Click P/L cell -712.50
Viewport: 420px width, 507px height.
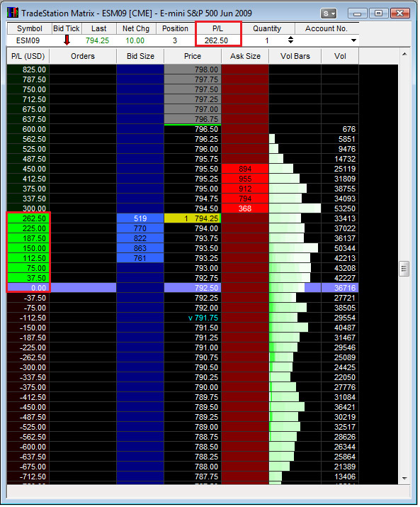(x=28, y=477)
